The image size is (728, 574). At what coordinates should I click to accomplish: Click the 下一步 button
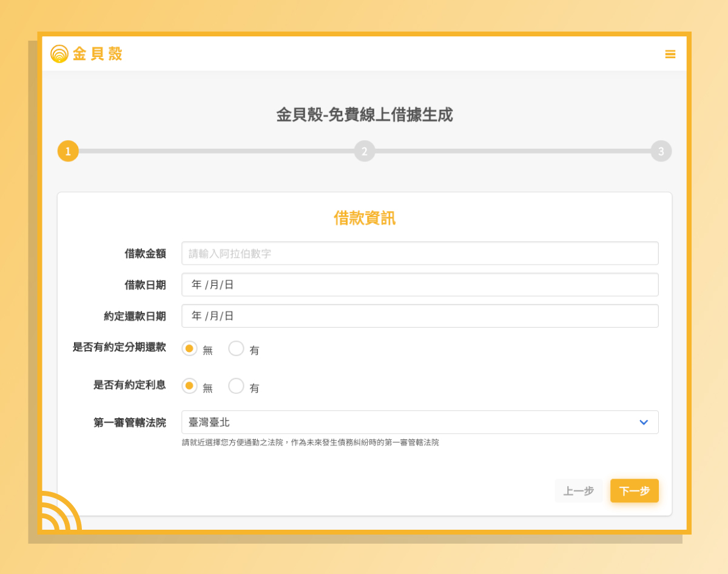tap(634, 491)
